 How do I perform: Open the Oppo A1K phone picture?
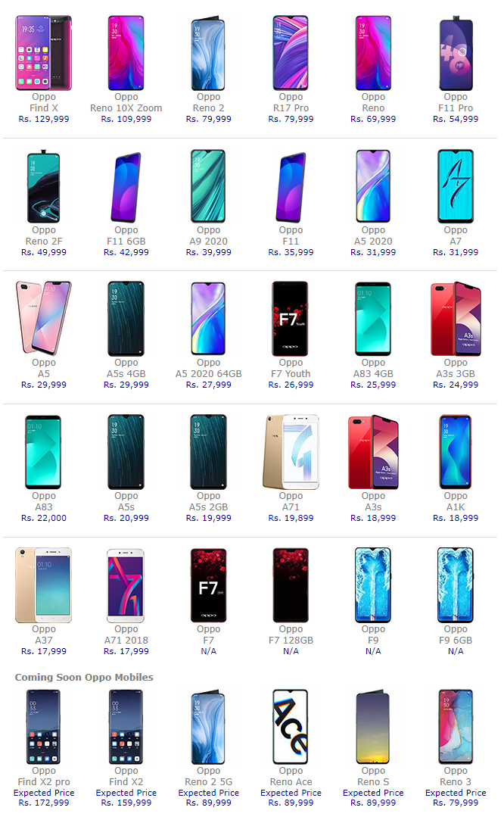pyautogui.click(x=456, y=452)
